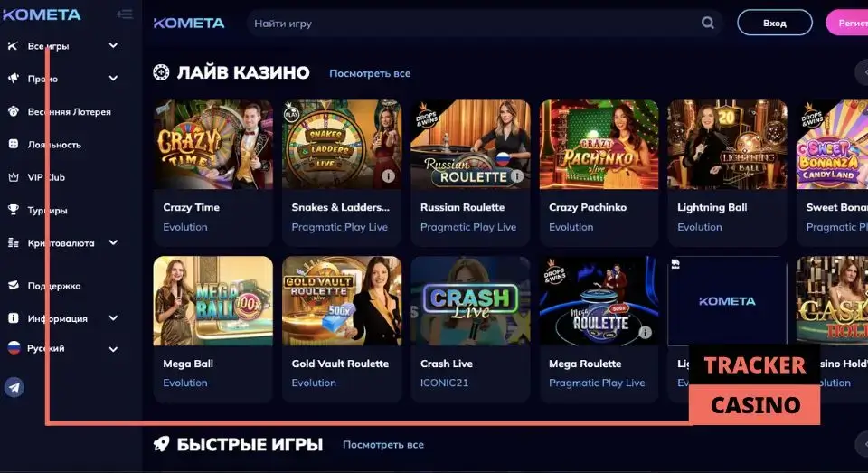Open Весенняя Лотерея in the sidebar
The image size is (868, 473).
(70, 112)
